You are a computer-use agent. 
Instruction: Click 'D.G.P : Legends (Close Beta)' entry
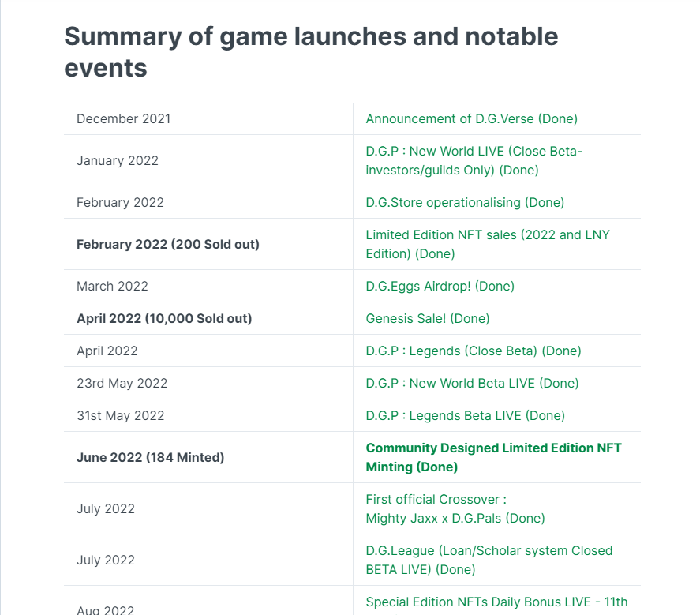coord(473,351)
